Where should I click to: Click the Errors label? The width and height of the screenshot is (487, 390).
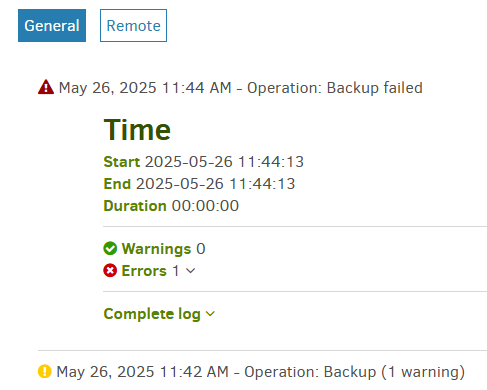click(144, 271)
